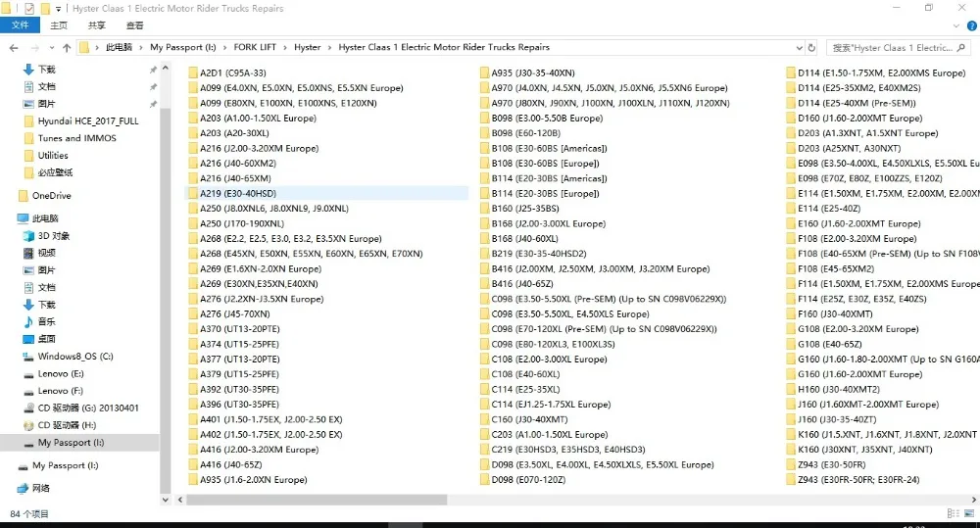Screen dimensions: 980x528
Task: Switch to the 共享 ribbon tab
Action: point(97,25)
